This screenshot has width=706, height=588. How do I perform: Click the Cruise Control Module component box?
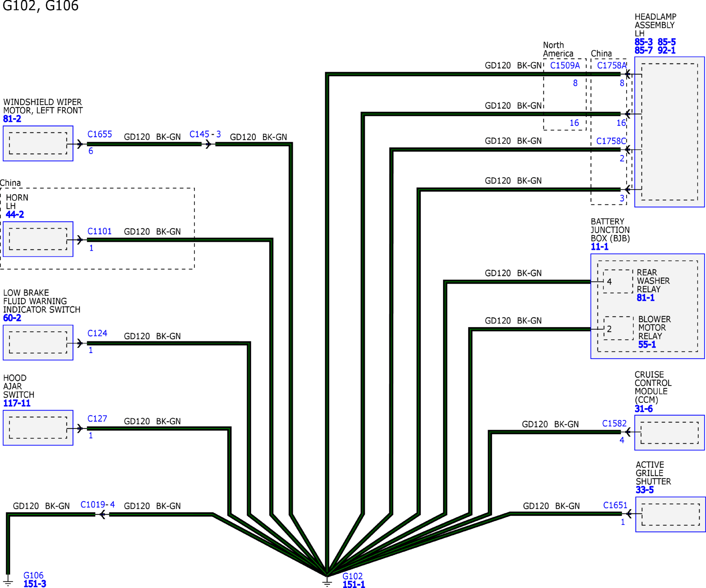(x=669, y=432)
